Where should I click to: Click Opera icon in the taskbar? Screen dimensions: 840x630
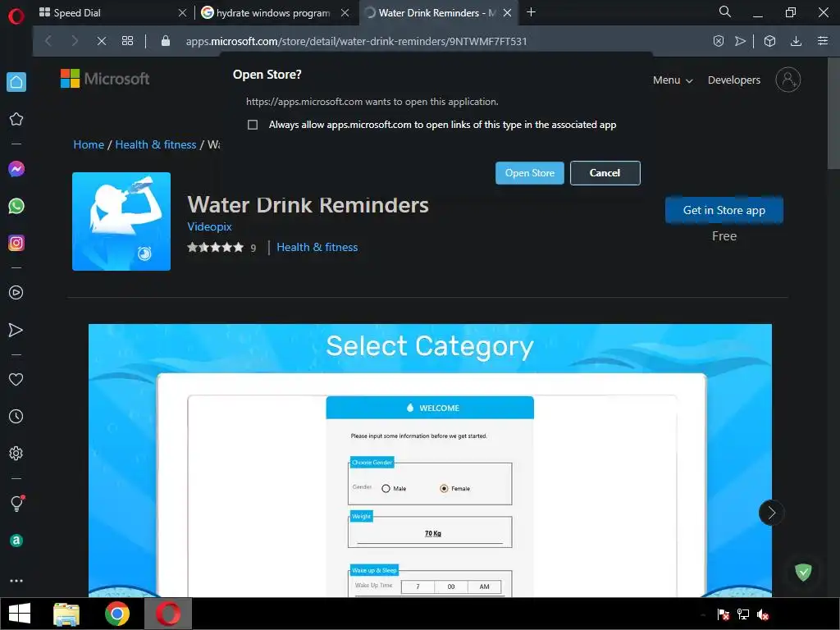[x=168, y=614]
